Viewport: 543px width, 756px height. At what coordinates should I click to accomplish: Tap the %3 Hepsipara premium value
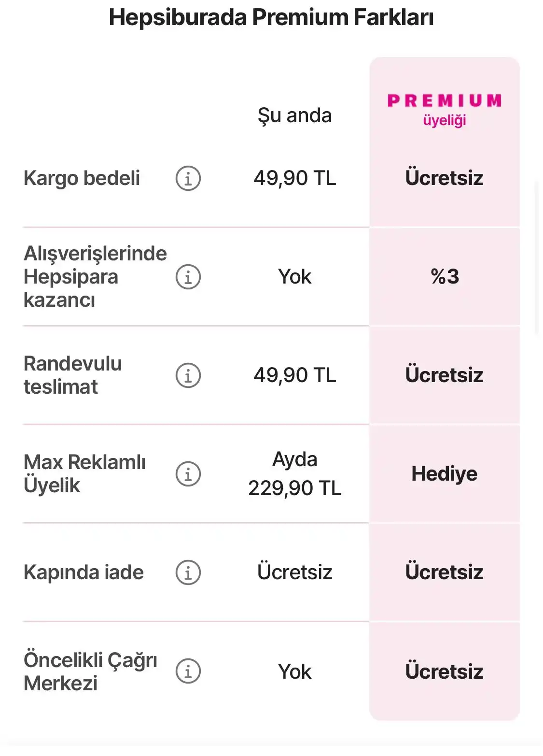tap(445, 277)
